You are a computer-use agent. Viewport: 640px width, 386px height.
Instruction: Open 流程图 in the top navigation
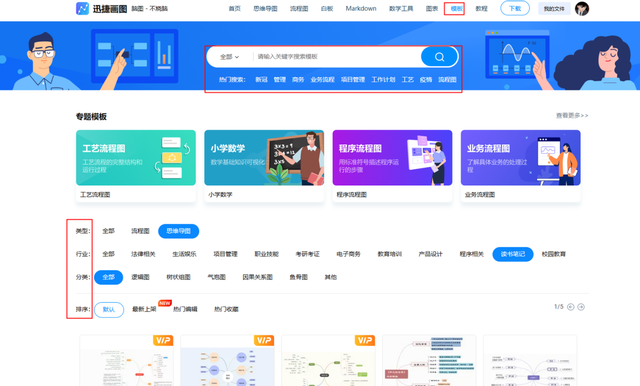point(299,9)
